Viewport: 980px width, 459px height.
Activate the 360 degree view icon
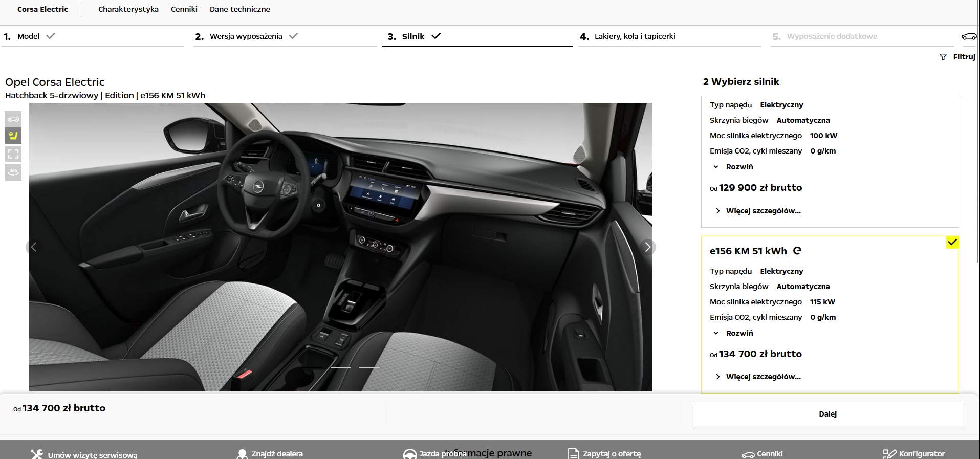point(13,172)
